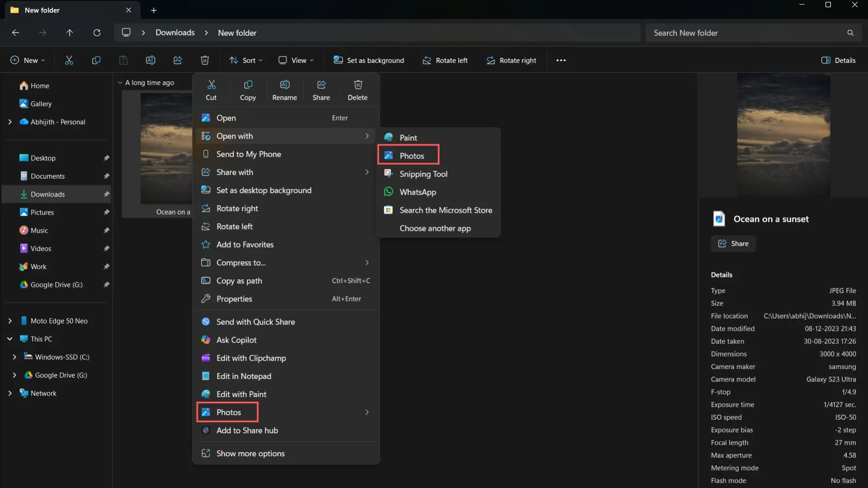Open the image with WhatsApp

[x=416, y=192]
